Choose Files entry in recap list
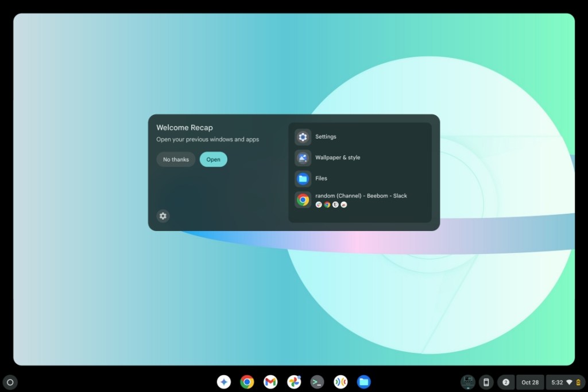 321,178
